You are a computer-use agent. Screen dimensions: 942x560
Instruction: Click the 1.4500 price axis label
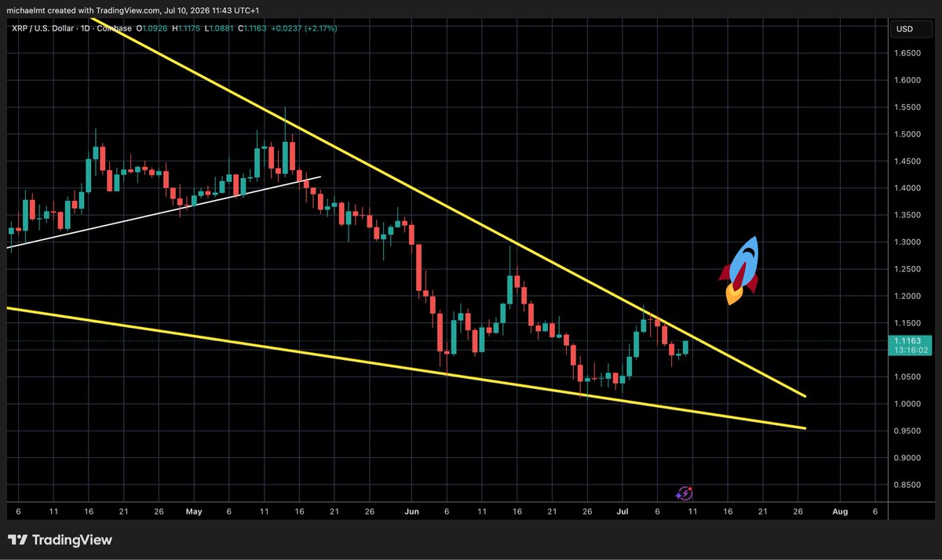point(908,162)
